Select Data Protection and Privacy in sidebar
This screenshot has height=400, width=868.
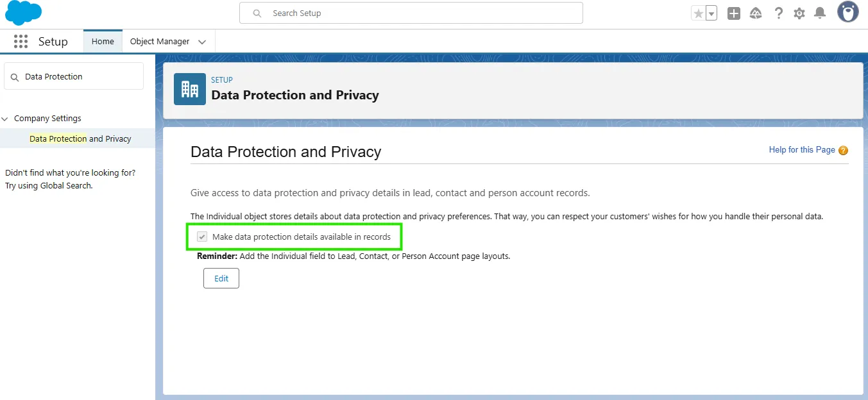click(x=80, y=138)
